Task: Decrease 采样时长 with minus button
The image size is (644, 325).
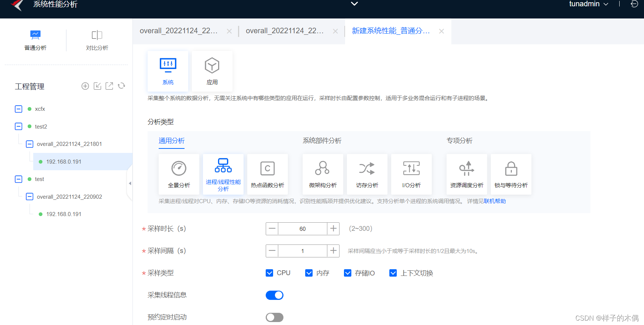Action: tap(272, 229)
